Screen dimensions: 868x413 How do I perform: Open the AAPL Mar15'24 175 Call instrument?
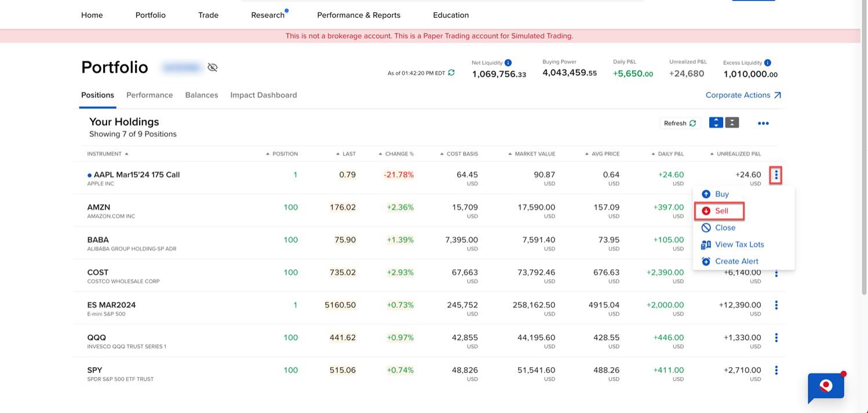(x=137, y=175)
